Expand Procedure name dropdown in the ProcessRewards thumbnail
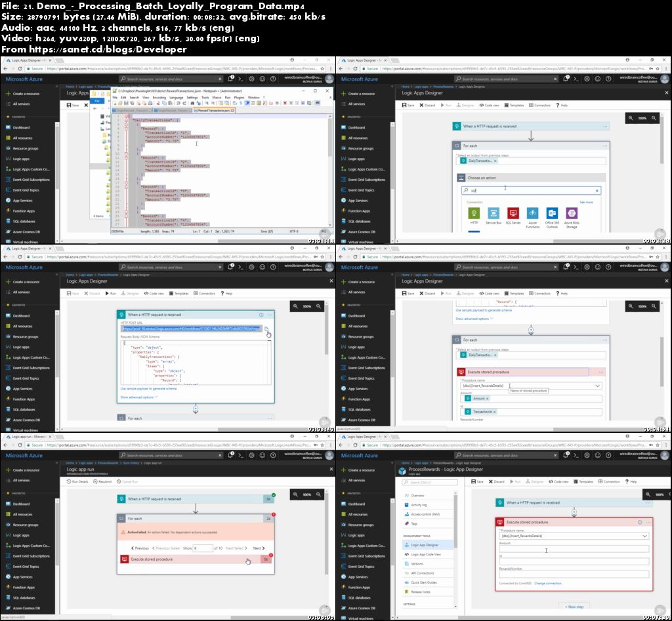Screen dimensions: 672x621 [x=644, y=536]
